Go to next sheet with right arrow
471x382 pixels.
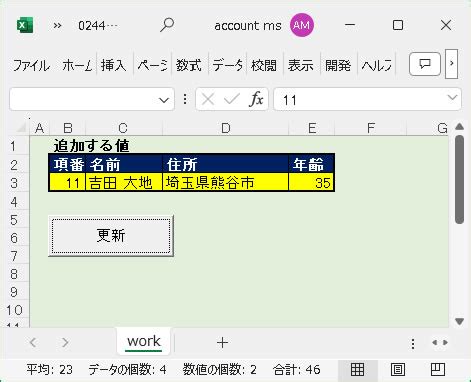[65, 342]
